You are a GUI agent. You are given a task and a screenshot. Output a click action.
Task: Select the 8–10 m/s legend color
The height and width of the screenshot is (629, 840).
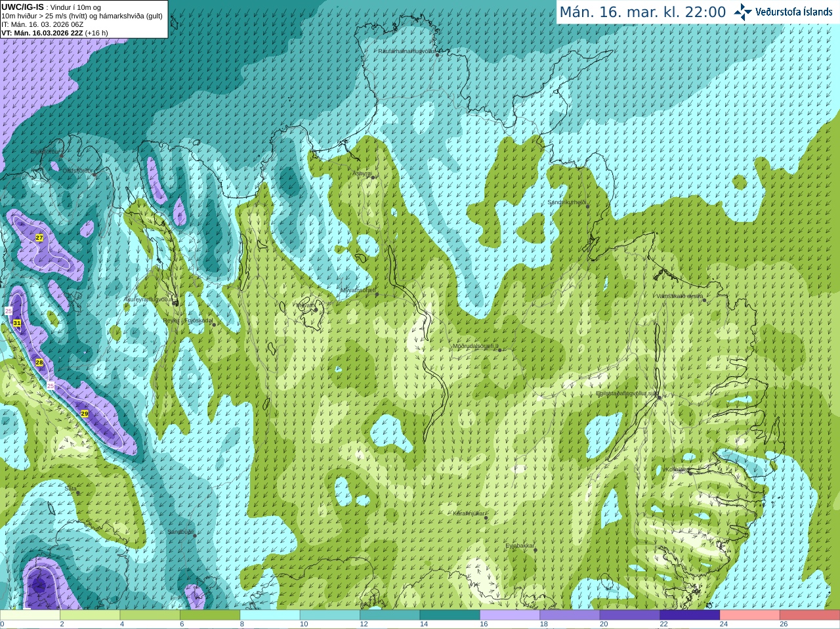tap(270, 615)
